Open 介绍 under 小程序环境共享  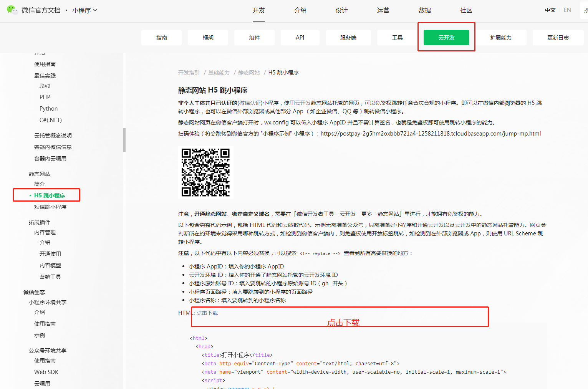click(40, 312)
